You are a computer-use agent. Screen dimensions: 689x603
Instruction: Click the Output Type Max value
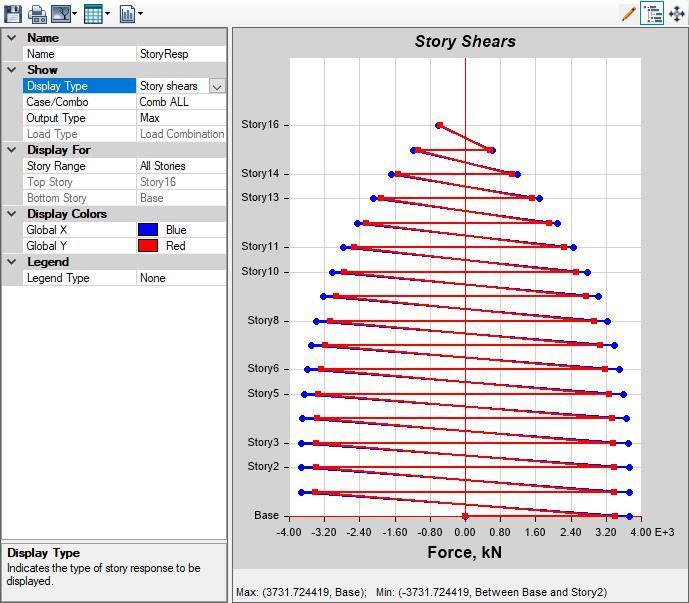[181, 118]
